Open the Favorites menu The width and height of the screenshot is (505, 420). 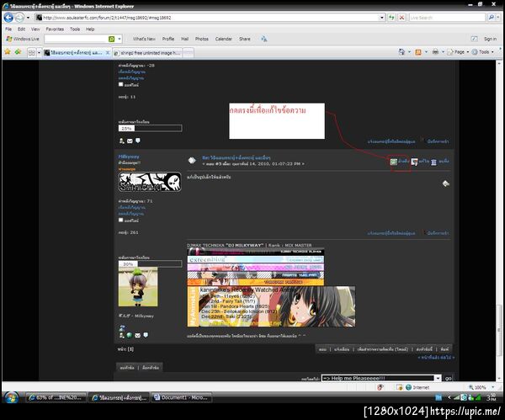pyautogui.click(x=55, y=29)
